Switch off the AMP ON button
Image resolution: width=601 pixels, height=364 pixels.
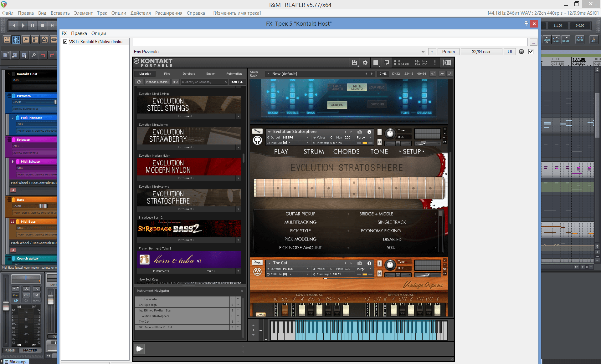337,105
